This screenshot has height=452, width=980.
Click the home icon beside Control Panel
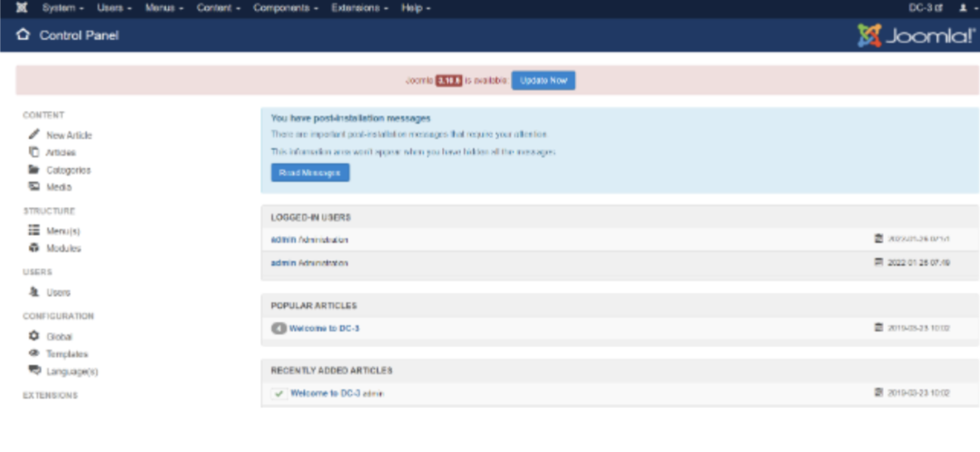(23, 34)
